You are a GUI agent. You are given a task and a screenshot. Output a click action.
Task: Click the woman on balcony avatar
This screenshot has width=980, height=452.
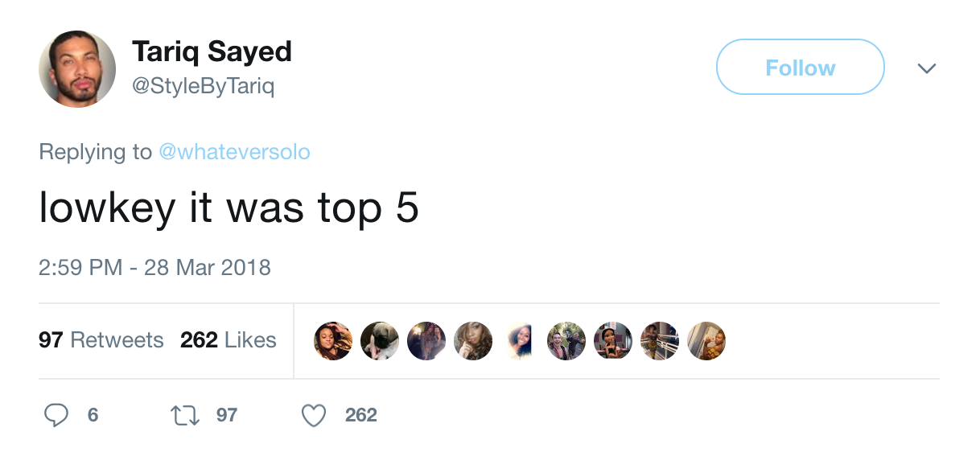(x=660, y=341)
